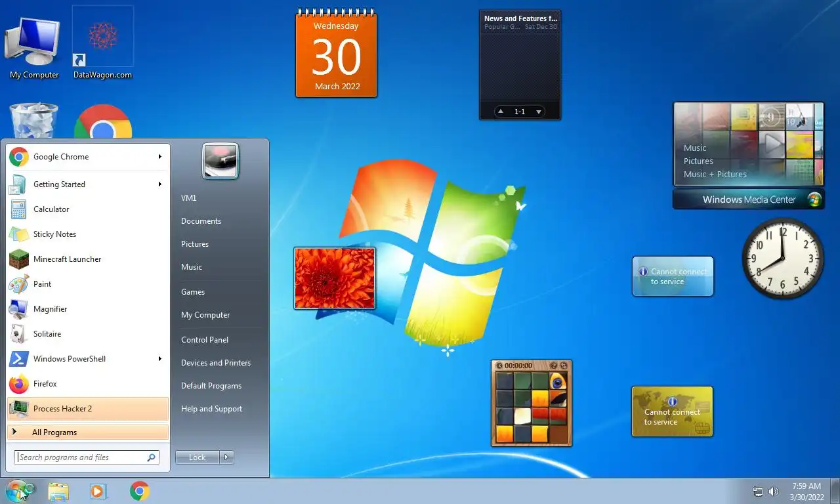Viewport: 840px width, 504px height.
Task: Click the My Computer desktop icon
Action: (x=33, y=47)
